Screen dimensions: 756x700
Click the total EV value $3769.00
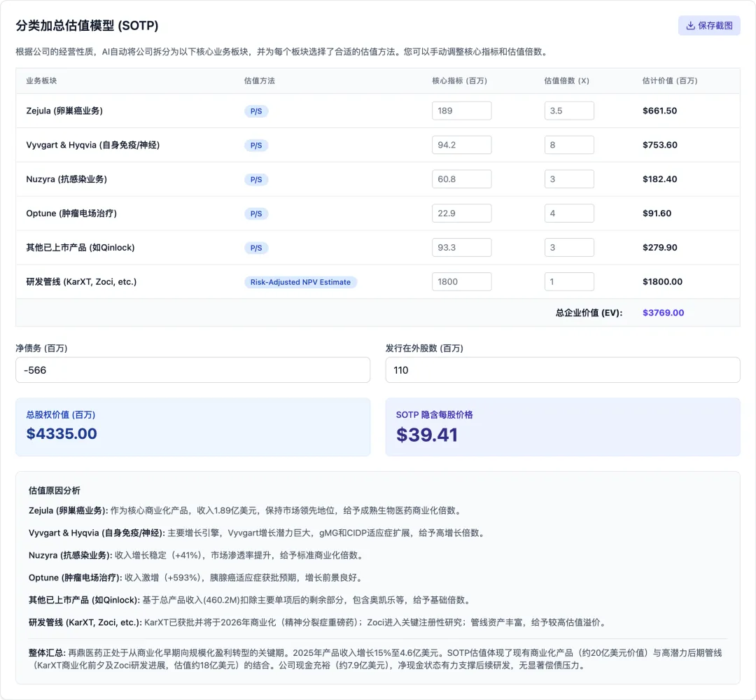pos(663,312)
